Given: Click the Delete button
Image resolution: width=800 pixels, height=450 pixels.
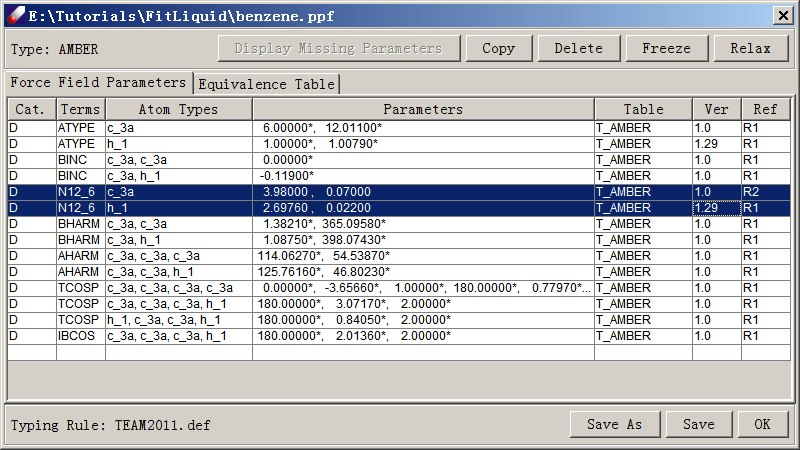Looking at the screenshot, I should pos(579,48).
